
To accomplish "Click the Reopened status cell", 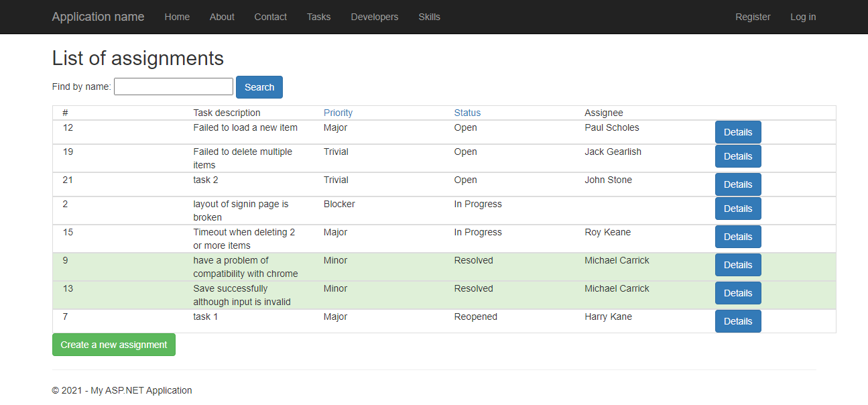I will coord(475,316).
